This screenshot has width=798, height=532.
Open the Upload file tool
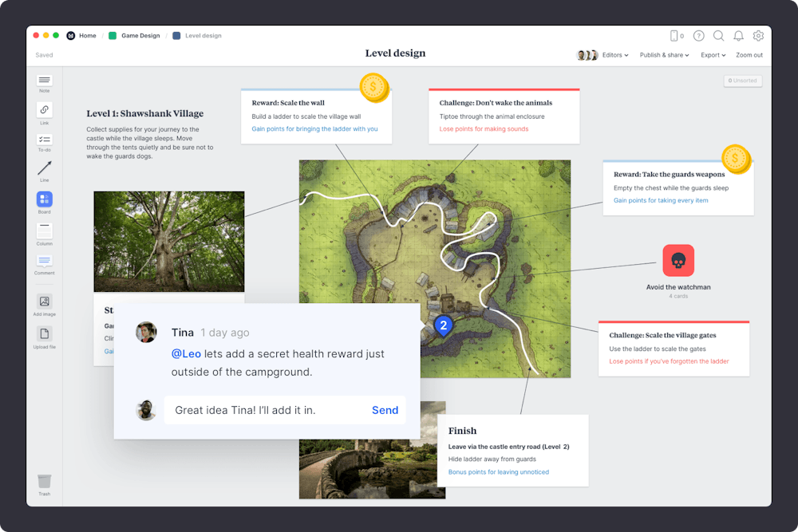tap(44, 333)
